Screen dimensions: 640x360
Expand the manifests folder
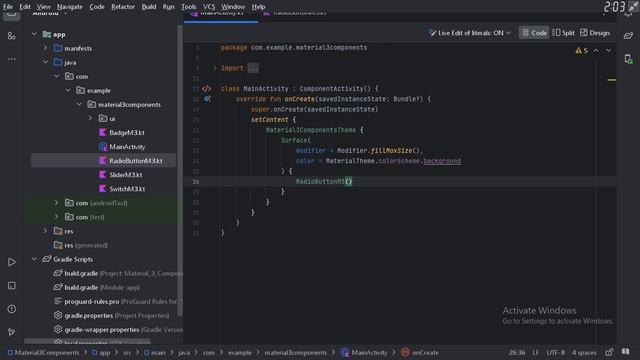45,48
